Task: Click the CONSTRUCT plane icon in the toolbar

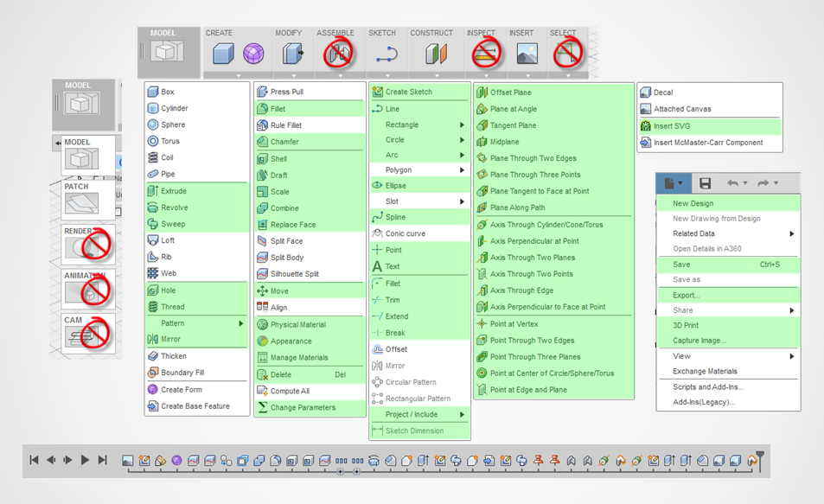Action: (436, 54)
